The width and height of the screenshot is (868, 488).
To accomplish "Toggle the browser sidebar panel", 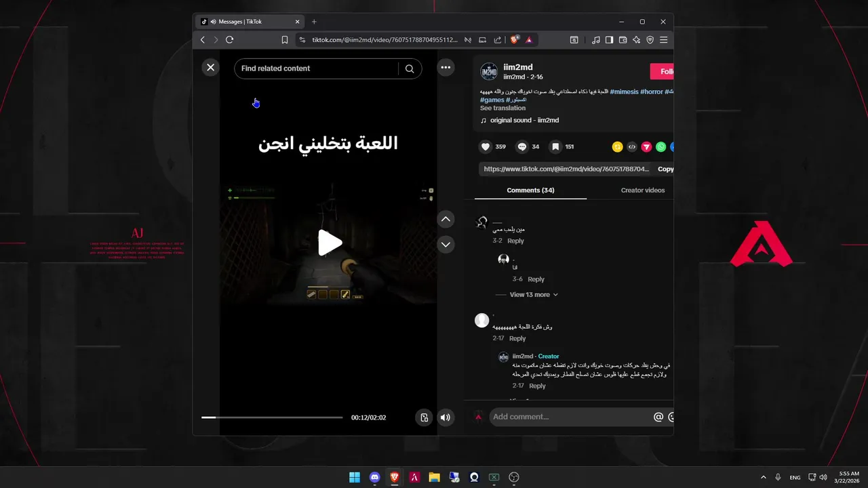I will click(x=609, y=40).
